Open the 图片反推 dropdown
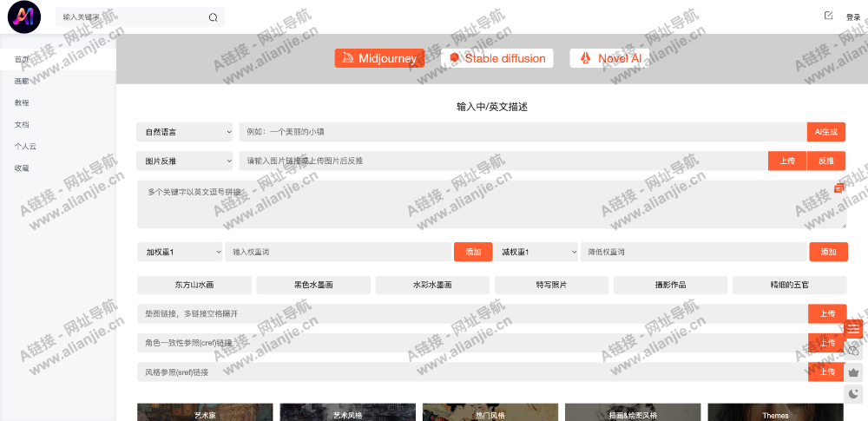The image size is (868, 421). [x=185, y=161]
